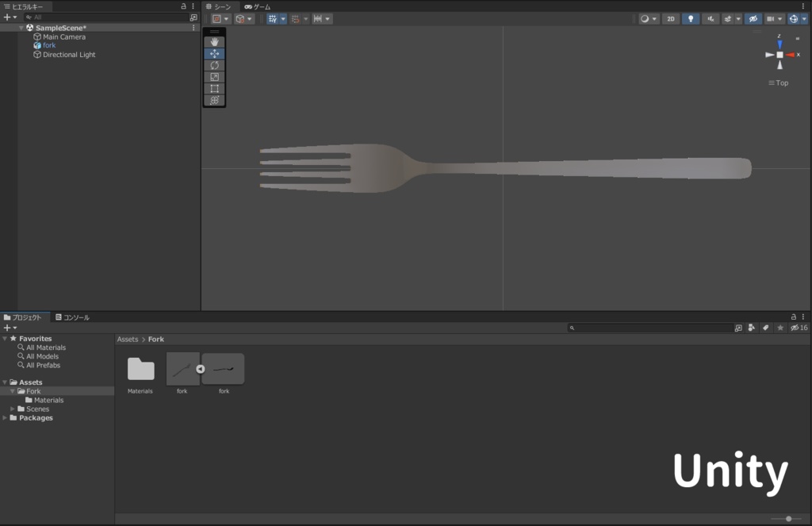Open the Hierarchy panel three-dot menu

(x=193, y=6)
